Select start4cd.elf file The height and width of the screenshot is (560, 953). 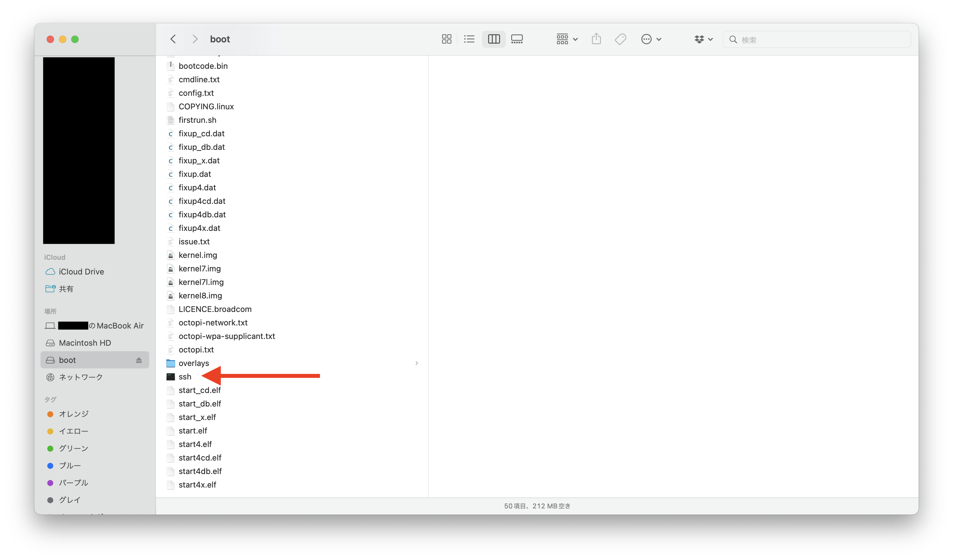pos(200,457)
